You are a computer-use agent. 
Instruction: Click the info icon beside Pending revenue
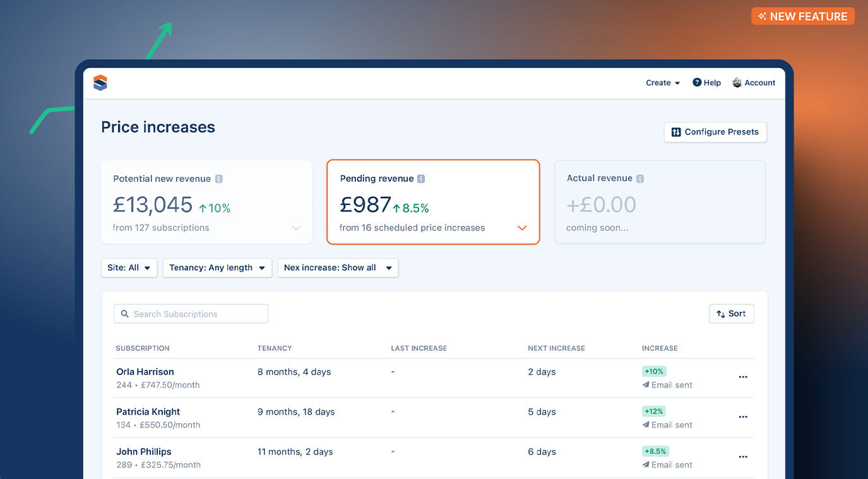pos(420,179)
